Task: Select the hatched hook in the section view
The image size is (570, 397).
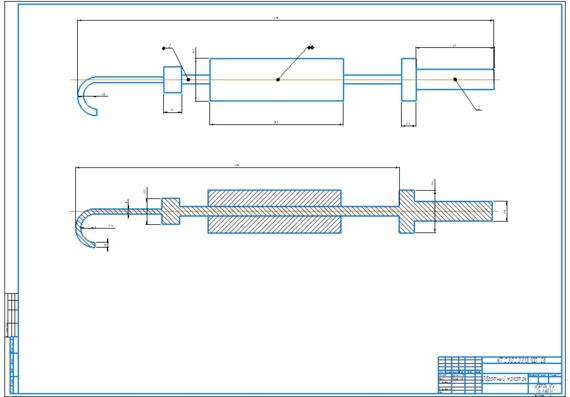Action: pyautogui.click(x=86, y=227)
